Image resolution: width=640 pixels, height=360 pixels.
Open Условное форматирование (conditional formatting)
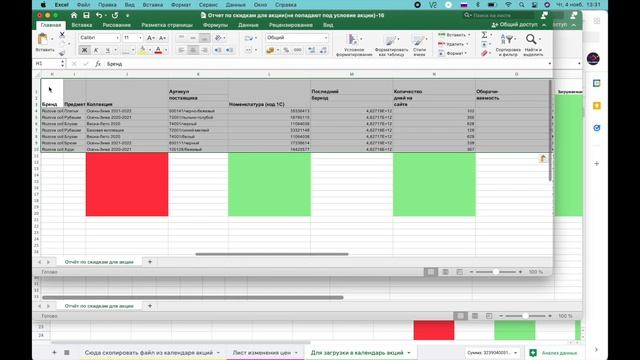click(x=354, y=44)
